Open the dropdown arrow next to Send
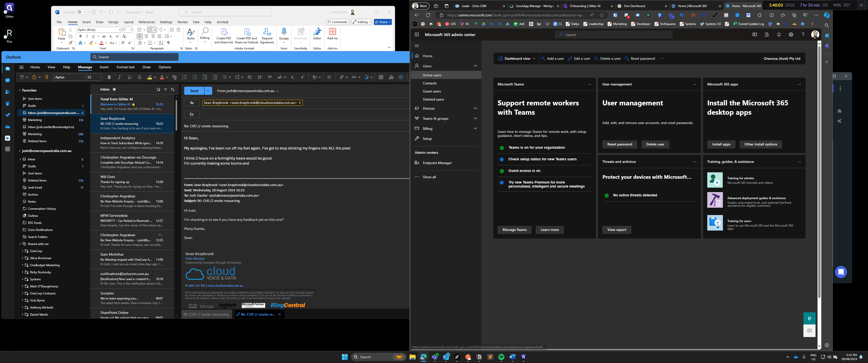Image resolution: width=868 pixels, height=363 pixels. tap(208, 90)
